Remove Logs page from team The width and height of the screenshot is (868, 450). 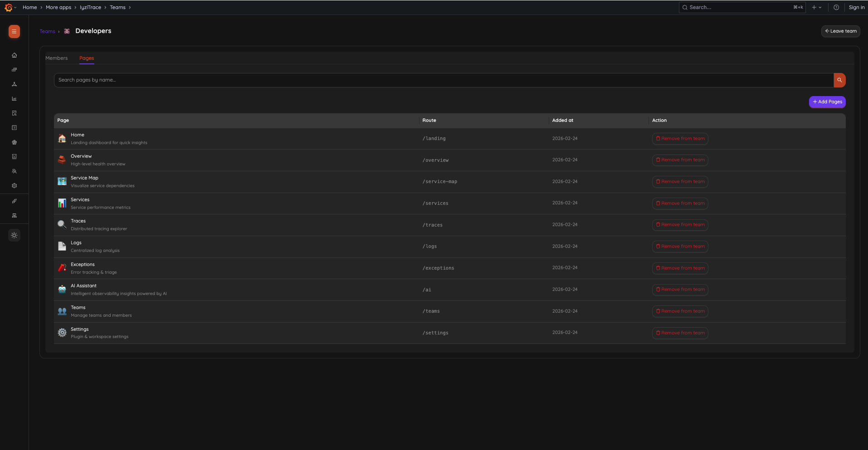pos(680,247)
